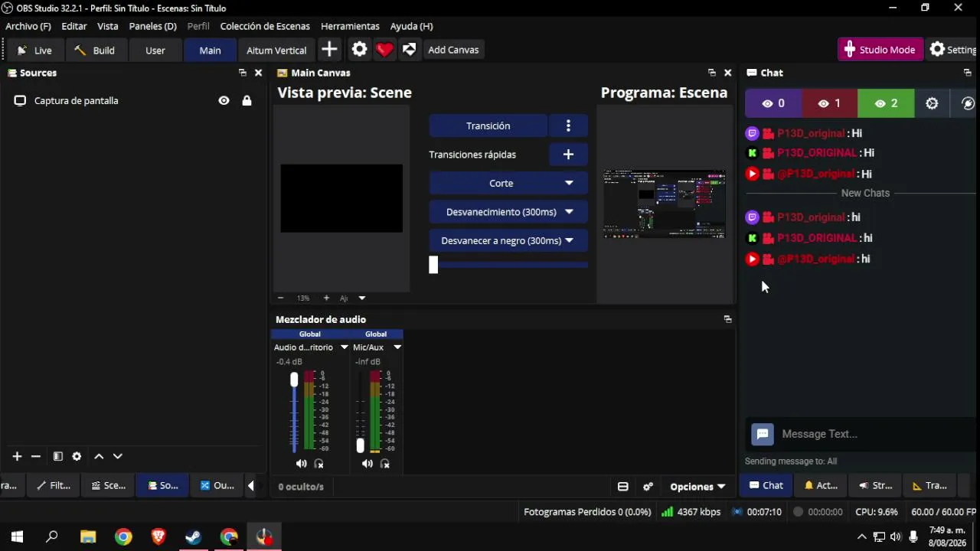Move source up with arrow icon
Screen dimensions: 980x551
point(99,456)
